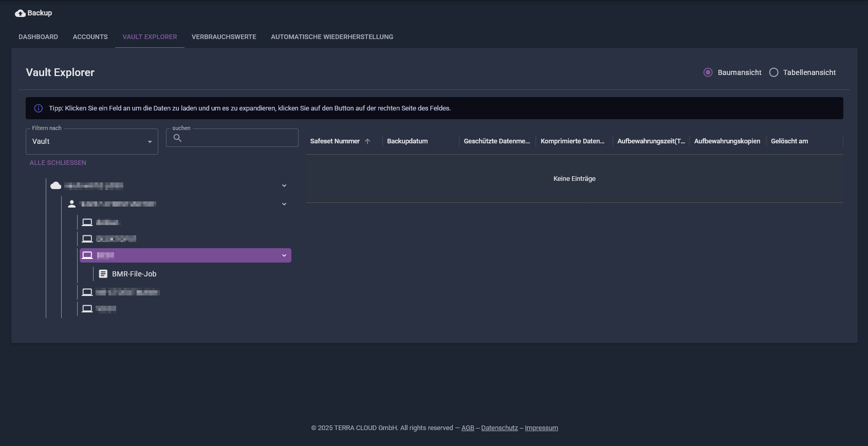Click the cloud vault icon in the tree

56,185
